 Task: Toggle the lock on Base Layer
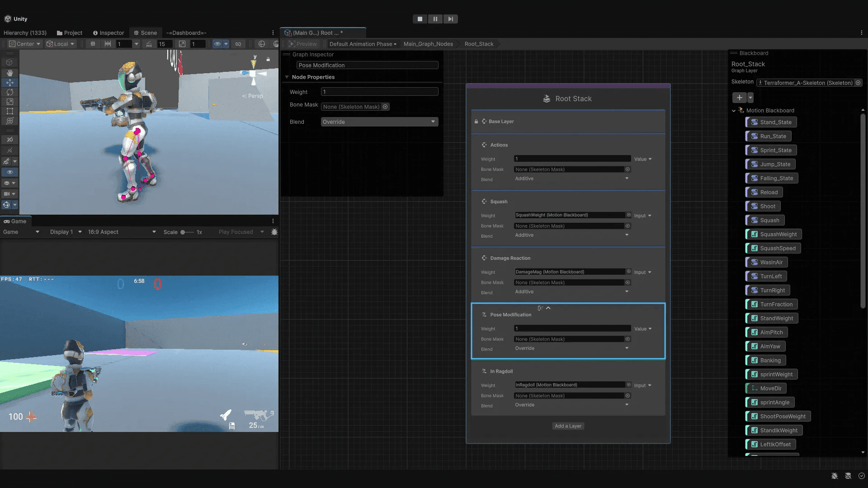pyautogui.click(x=476, y=121)
